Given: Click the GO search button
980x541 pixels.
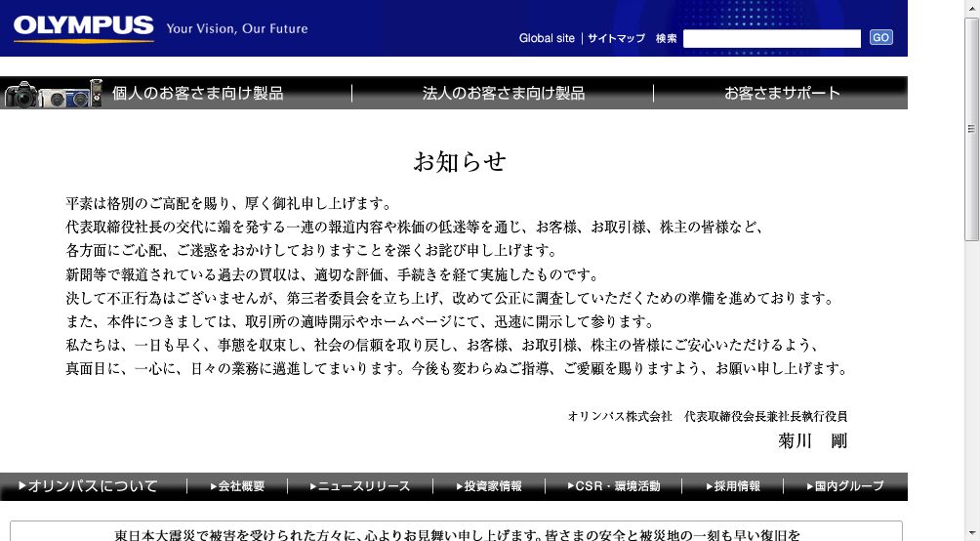Looking at the screenshot, I should (880, 37).
